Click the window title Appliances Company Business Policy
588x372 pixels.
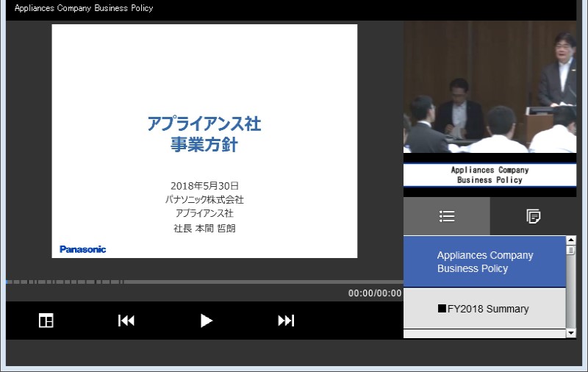84,8
